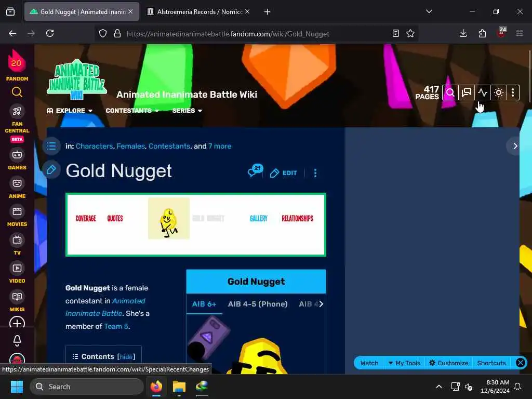Show more infobox tabs with arrow

(321, 304)
